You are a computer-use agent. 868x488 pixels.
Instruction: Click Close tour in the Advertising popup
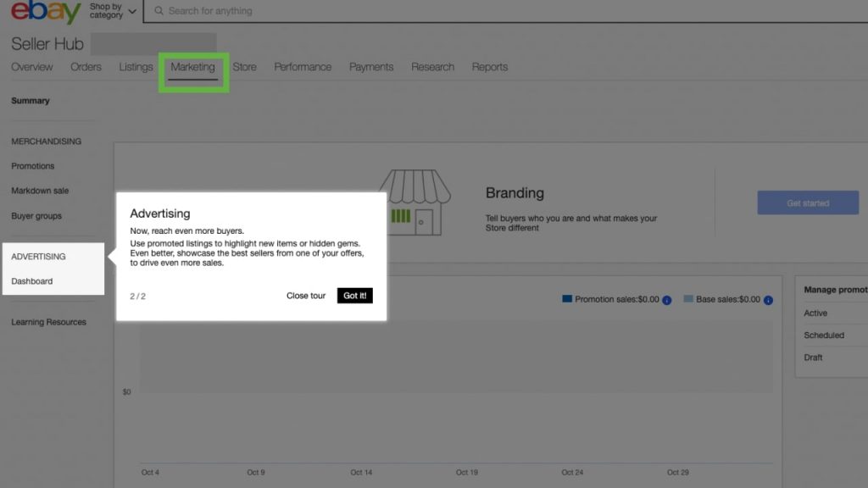pos(305,296)
